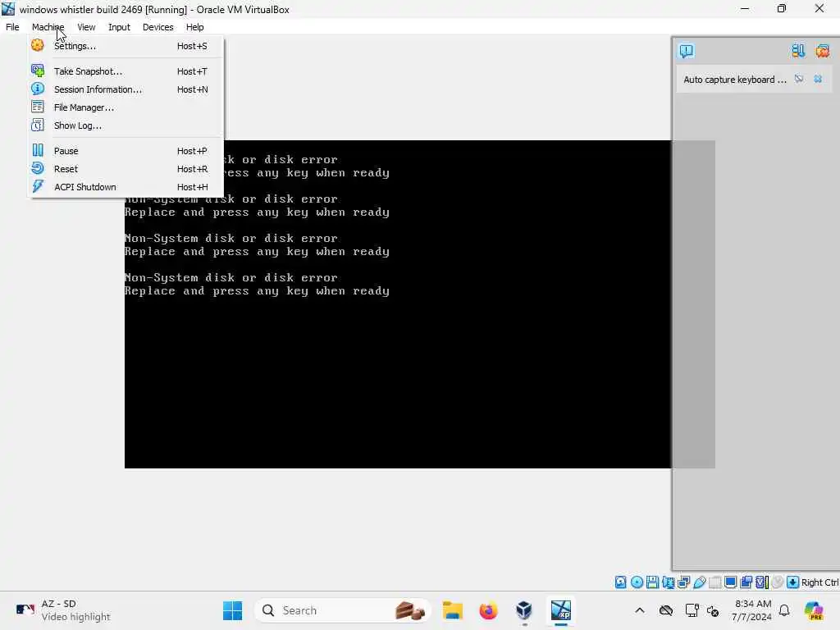Click the greyed mouse integration indicator
This screenshot has height=630, width=840.
pos(778,582)
